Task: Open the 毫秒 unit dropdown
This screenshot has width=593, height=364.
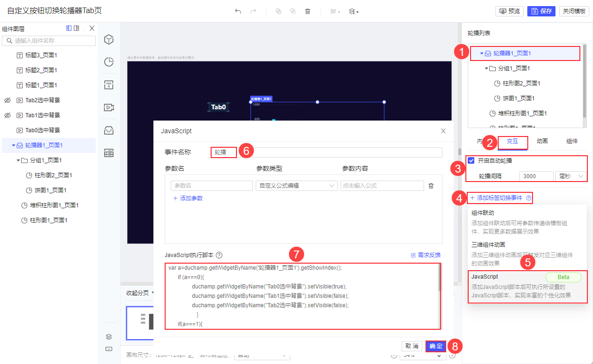Action: [x=570, y=176]
